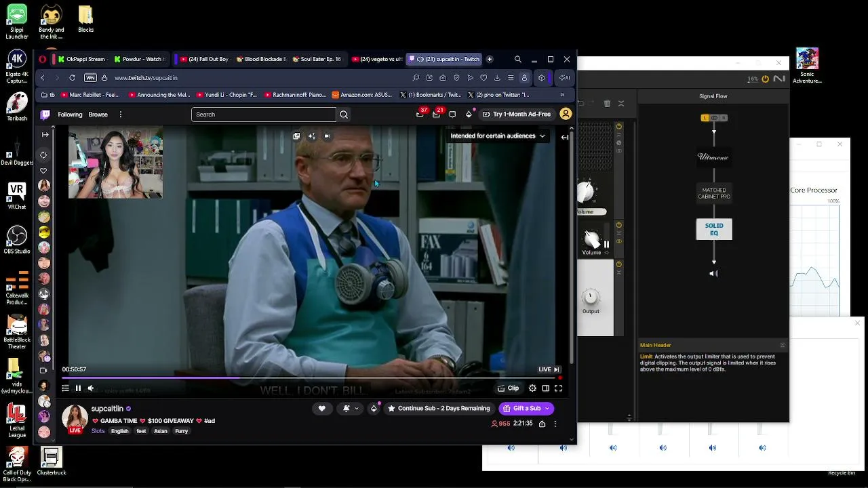
Task: Open the Browse tab on Twitch
Action: (x=98, y=115)
